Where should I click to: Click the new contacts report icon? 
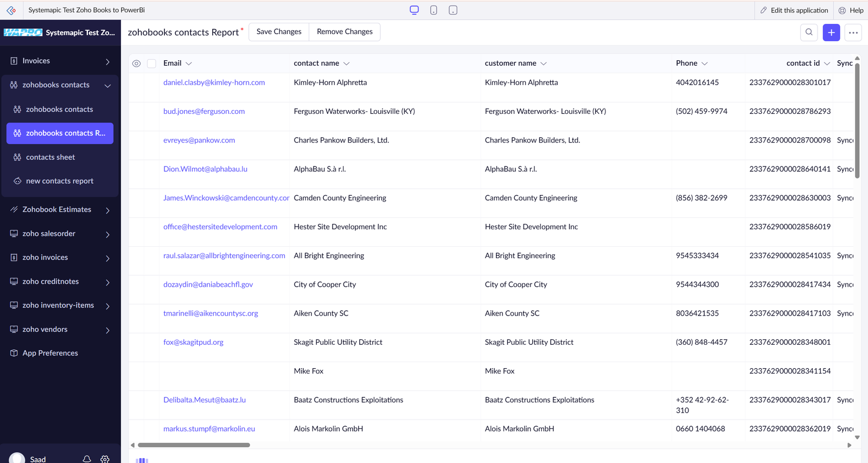click(x=17, y=181)
